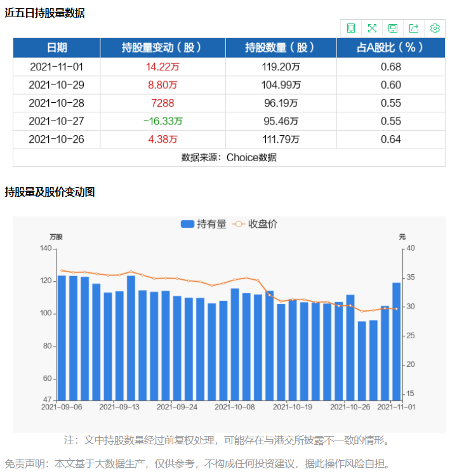Click the 免责声明 disclaimer text
Screen dimensions: 457x476
pyautogui.click(x=197, y=463)
